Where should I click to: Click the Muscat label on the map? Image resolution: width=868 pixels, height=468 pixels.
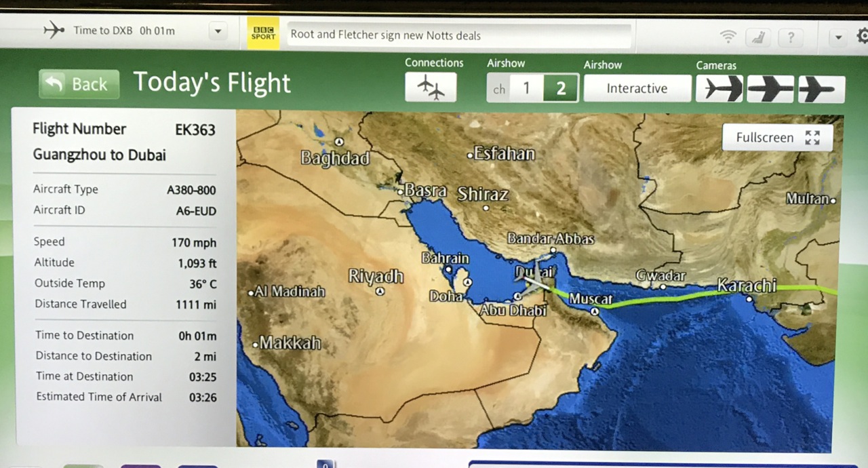pos(591,298)
